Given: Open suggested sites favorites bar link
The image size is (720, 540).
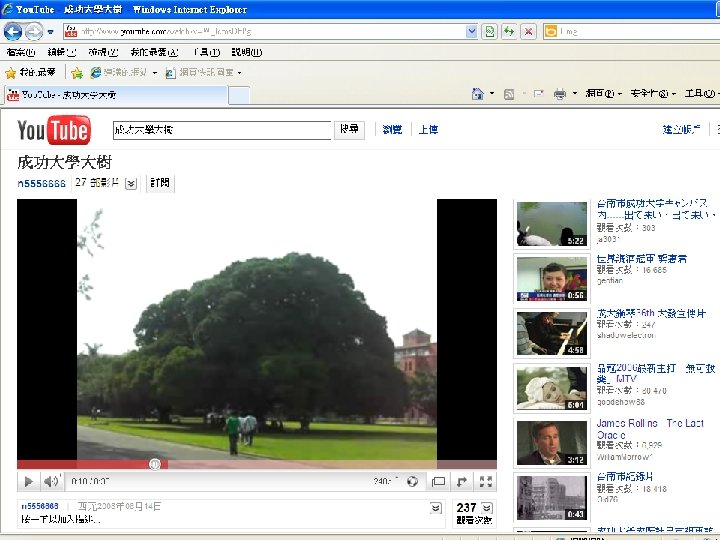Looking at the screenshot, I should 124,73.
